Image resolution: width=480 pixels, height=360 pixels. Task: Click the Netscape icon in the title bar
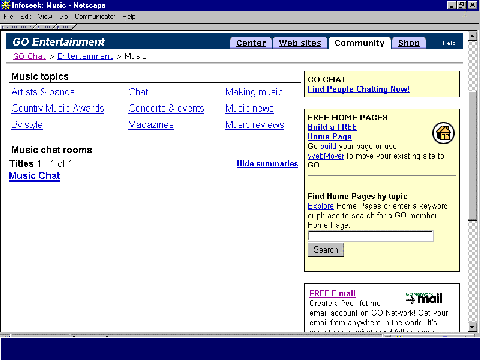(x=5, y=5)
